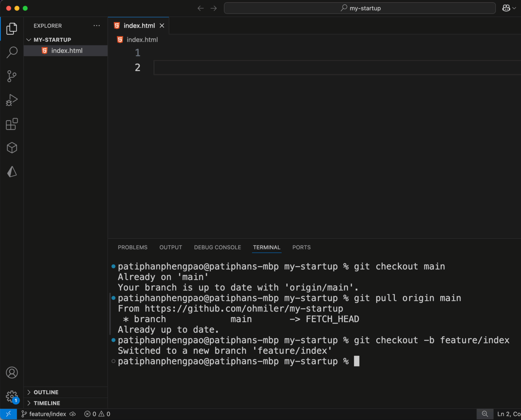
Task: Expand the OUTLINE section
Action: 46,392
